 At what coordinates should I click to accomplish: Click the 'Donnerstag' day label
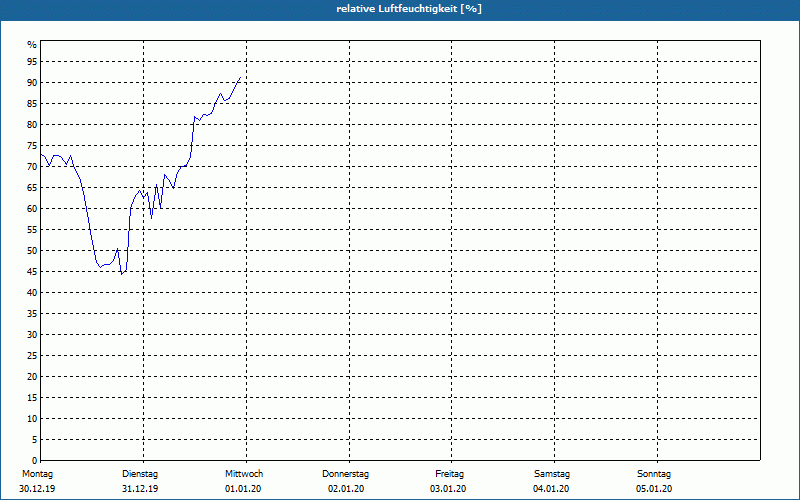(x=345, y=474)
